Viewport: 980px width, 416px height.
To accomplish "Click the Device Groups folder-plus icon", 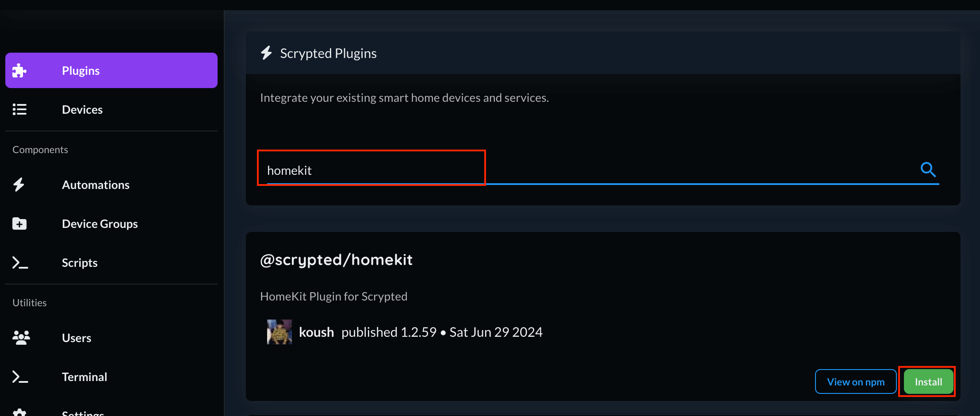I will coord(19,223).
